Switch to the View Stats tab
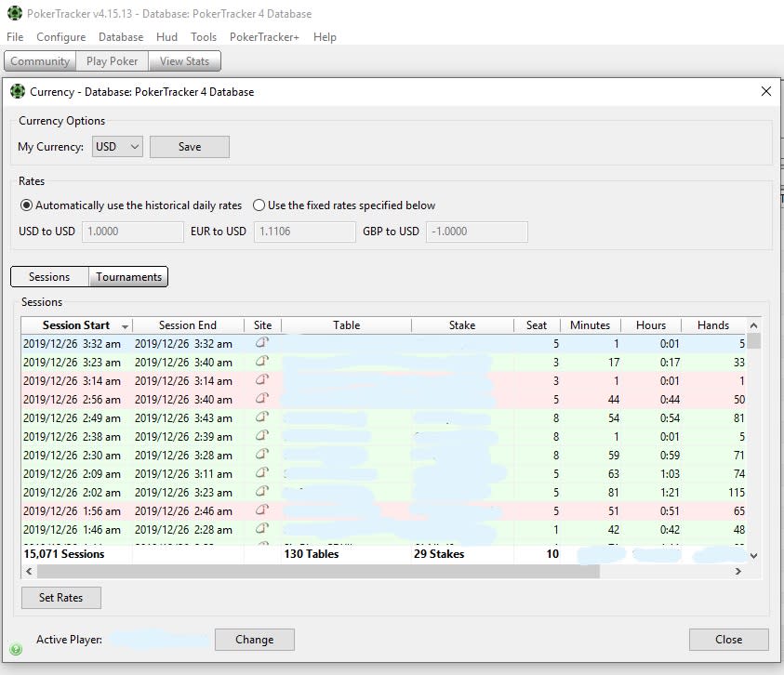 point(184,61)
